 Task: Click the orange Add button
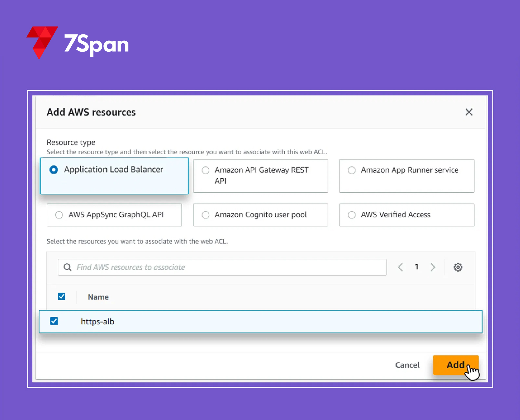click(x=456, y=365)
